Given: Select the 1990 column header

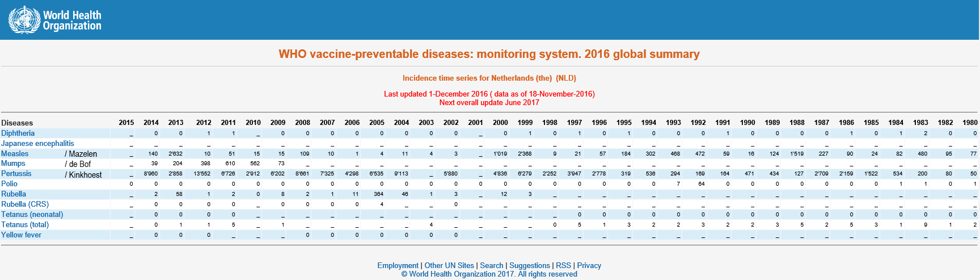Looking at the screenshot, I should pos(747,123).
